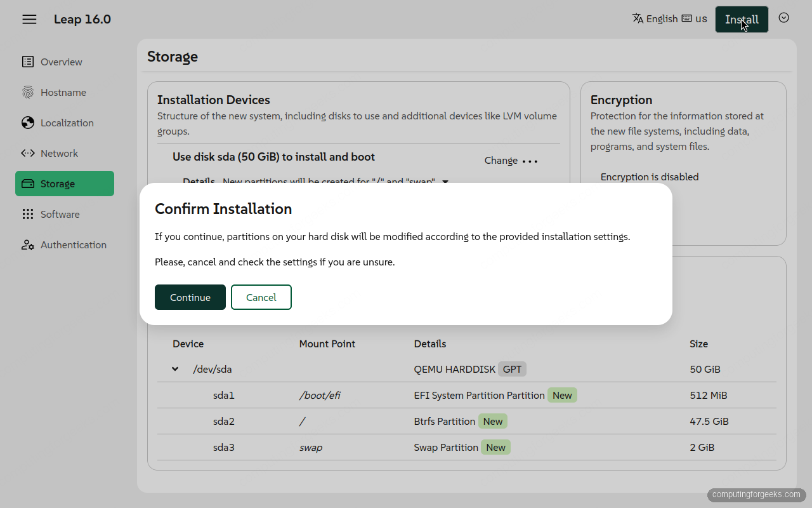Image resolution: width=812 pixels, height=508 pixels.
Task: Click the Change disk button
Action: point(501,161)
